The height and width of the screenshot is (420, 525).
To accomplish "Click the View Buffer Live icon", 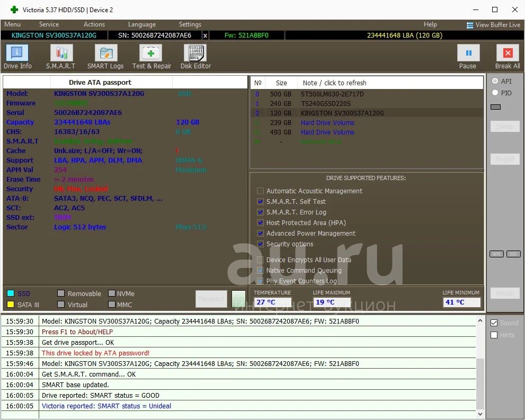I will (470, 25).
